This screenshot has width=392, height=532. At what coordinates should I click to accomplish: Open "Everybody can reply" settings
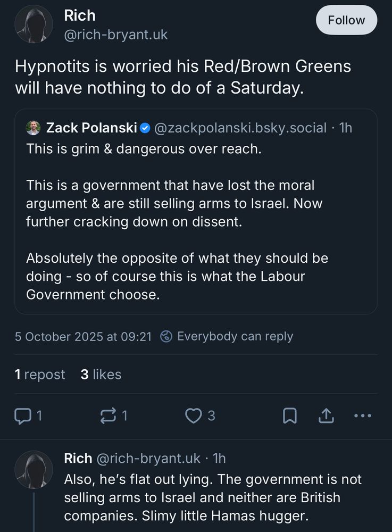(235, 336)
